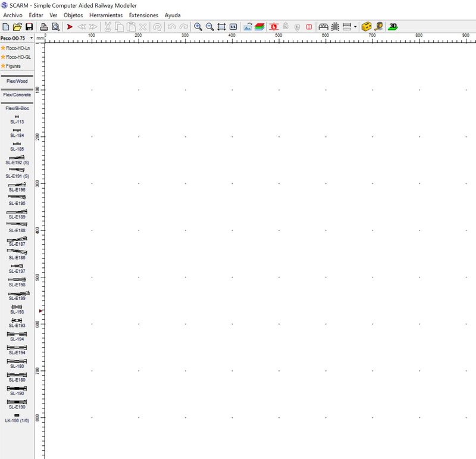The height and width of the screenshot is (459, 476).
Task: Pick the Flex/Wood flexible track
Action: click(17, 79)
